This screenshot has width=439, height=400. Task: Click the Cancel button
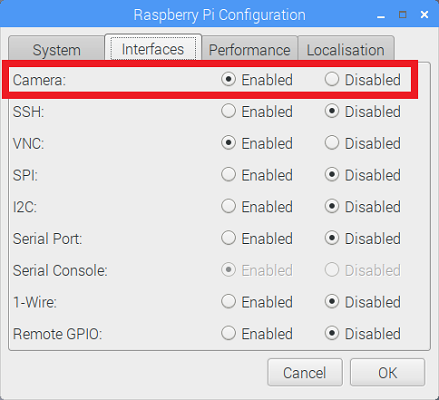[x=305, y=372]
